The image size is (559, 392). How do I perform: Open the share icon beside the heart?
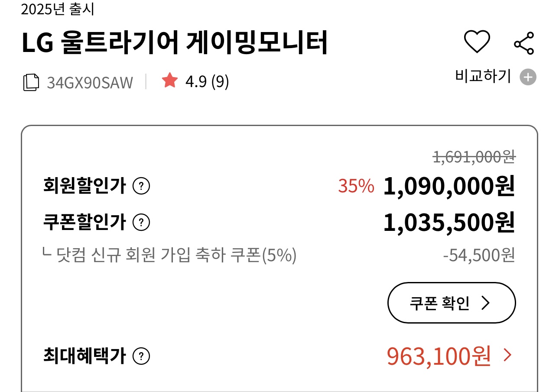(x=524, y=43)
